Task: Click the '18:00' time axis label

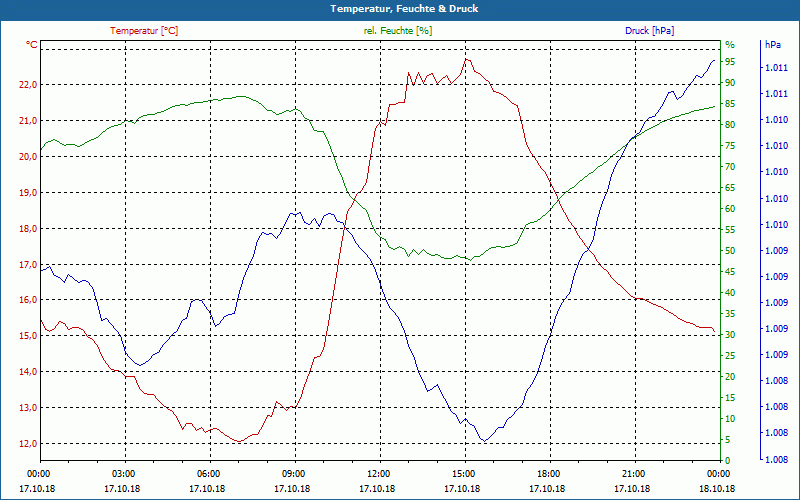Action: click(548, 474)
